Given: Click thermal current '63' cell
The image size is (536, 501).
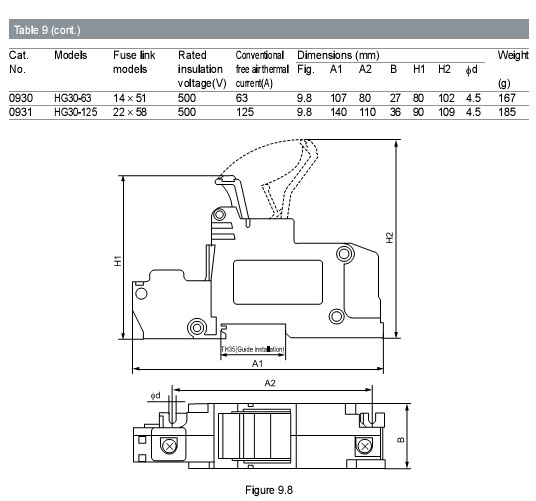Looking at the screenshot, I should [242, 98].
